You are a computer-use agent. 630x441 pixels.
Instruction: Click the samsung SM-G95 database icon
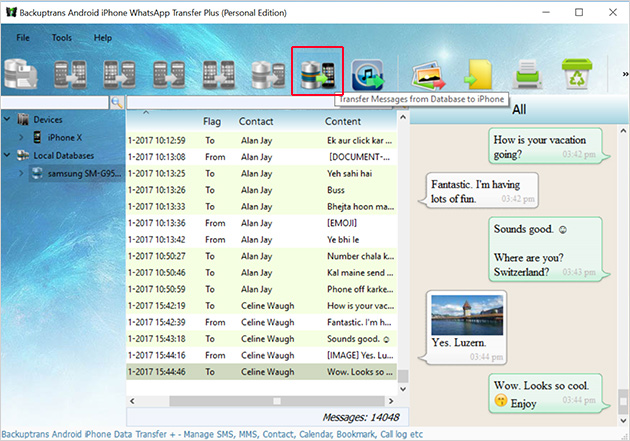click(x=37, y=174)
